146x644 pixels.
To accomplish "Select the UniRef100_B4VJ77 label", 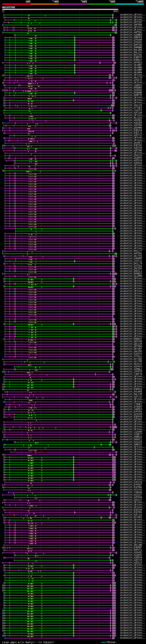I will pos(131,251).
